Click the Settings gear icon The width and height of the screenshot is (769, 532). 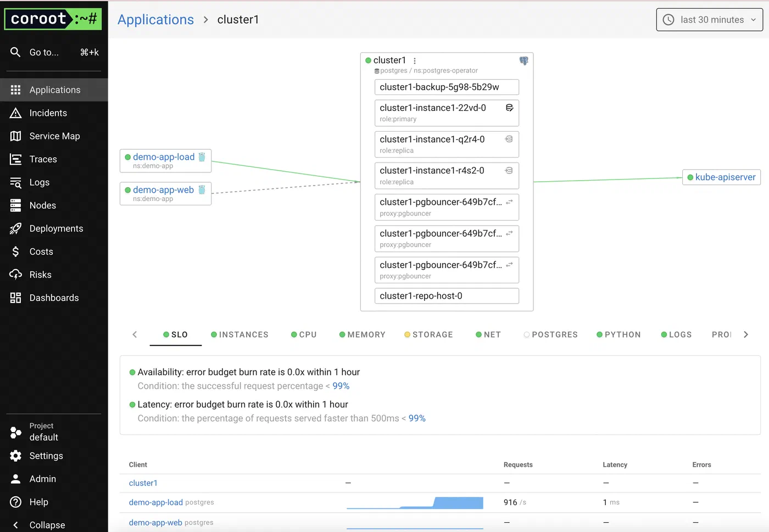click(x=15, y=456)
